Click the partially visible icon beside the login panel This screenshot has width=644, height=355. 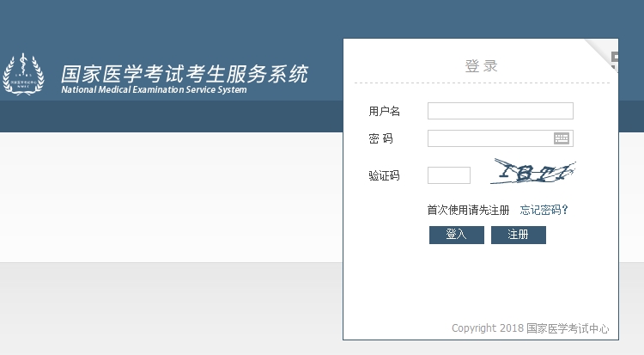(615, 60)
